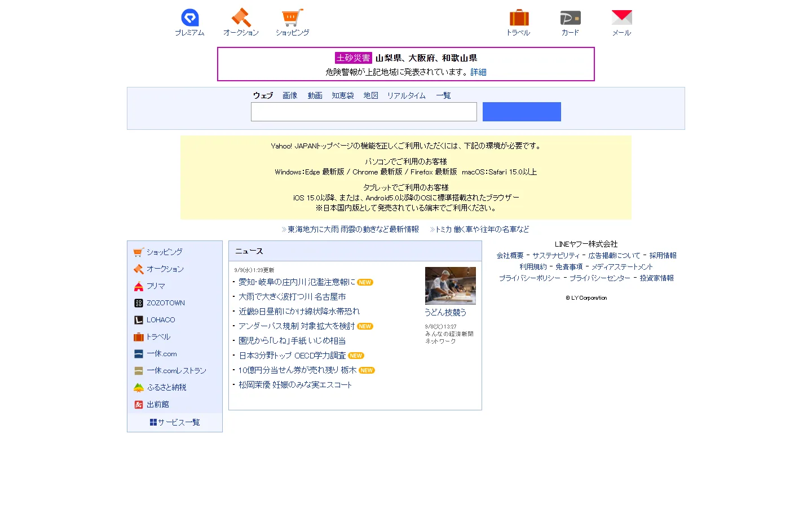Open ZOZOTOWN text link in sidebar
The height and width of the screenshot is (508, 812).
(x=166, y=303)
